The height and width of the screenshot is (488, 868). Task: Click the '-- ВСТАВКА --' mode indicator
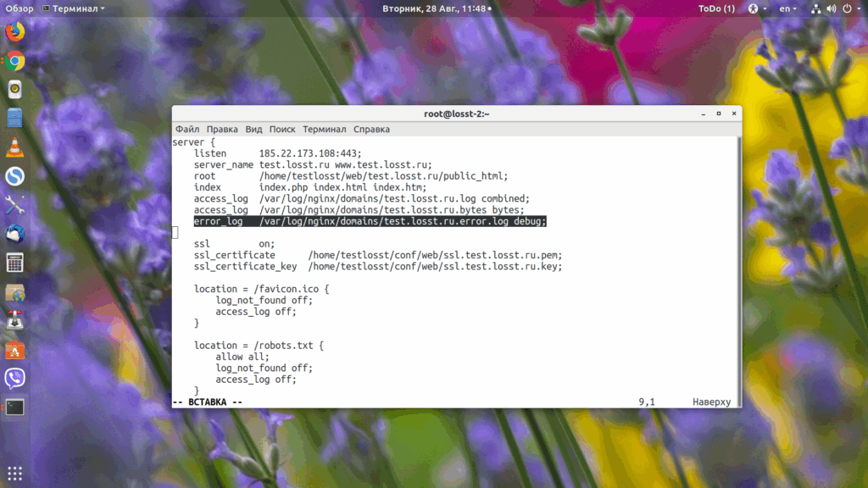coord(208,402)
